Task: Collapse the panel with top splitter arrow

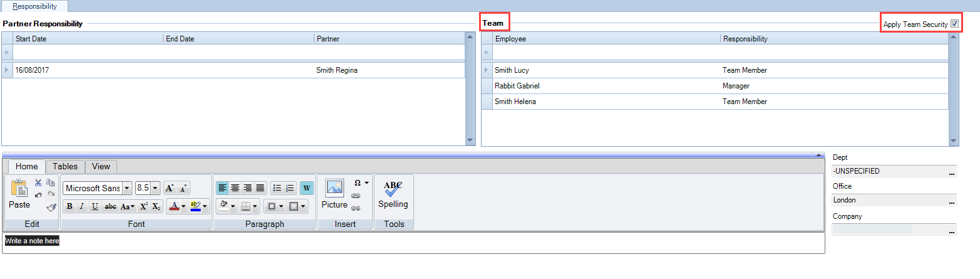Action: point(817,154)
